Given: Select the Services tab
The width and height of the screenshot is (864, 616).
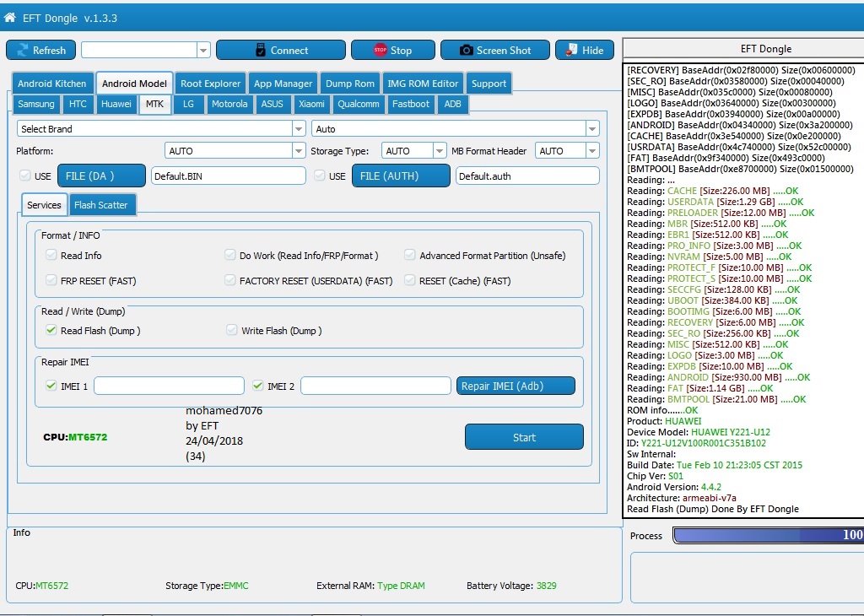Looking at the screenshot, I should [44, 205].
